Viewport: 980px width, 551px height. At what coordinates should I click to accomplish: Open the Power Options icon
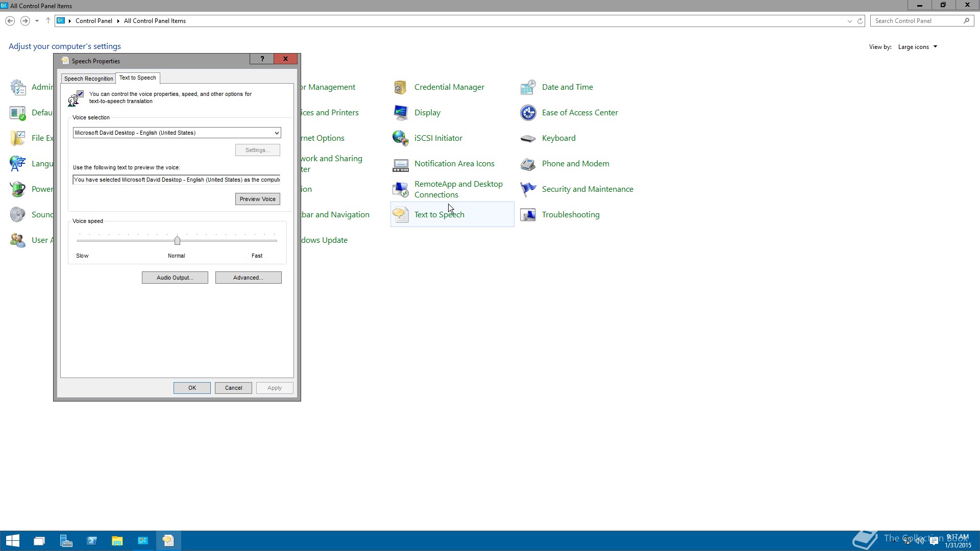[x=18, y=189]
